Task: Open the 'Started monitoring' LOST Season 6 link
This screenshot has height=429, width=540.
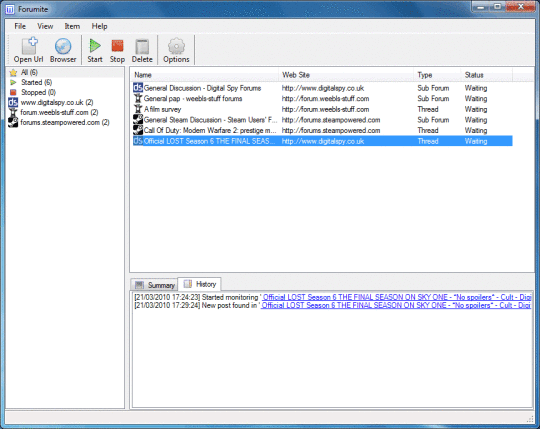Action: point(397,297)
